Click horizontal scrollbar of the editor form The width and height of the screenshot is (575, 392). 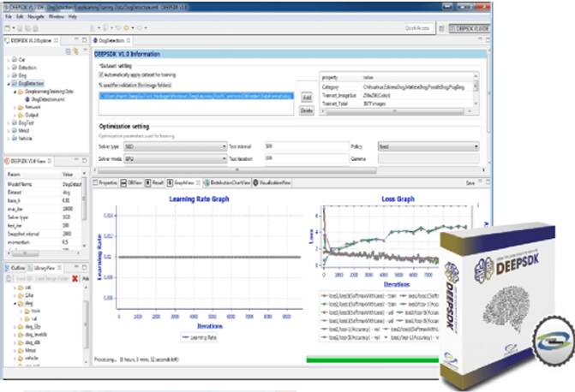click(237, 170)
